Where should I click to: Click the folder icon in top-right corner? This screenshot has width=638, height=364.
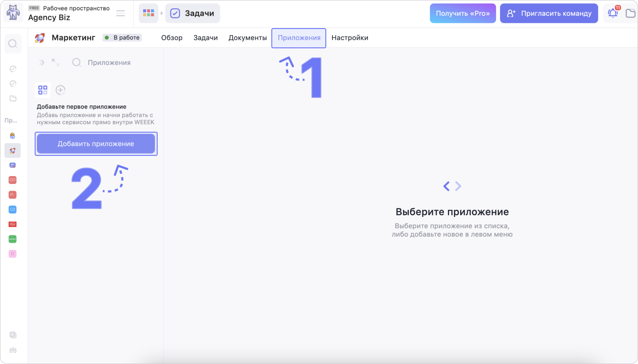(x=631, y=13)
